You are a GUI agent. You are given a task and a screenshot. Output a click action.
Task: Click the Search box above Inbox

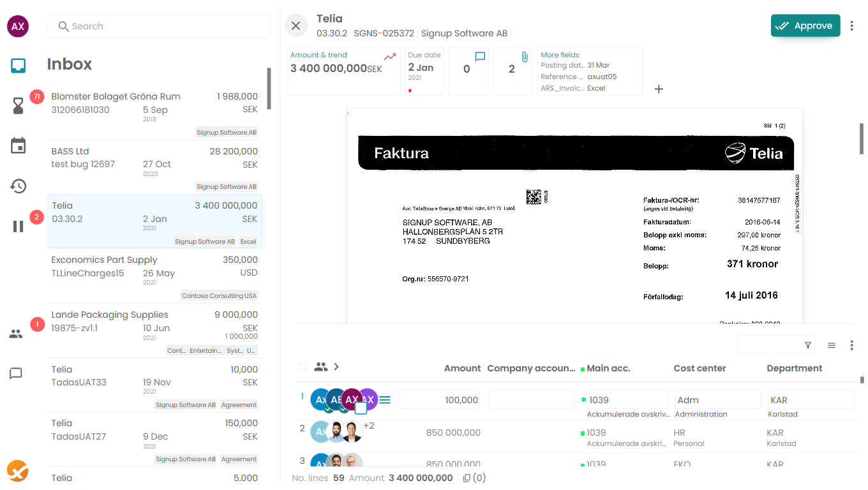point(159,26)
